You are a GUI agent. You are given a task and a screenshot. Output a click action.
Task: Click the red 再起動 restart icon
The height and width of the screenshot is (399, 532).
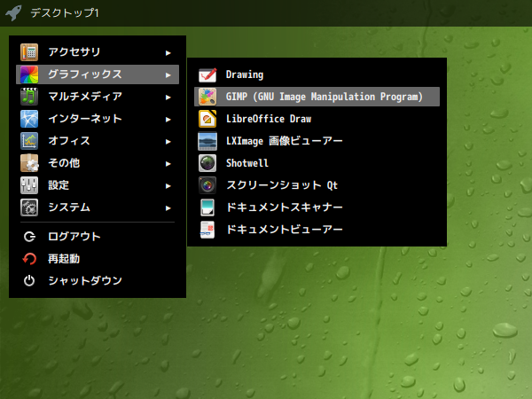point(29,259)
